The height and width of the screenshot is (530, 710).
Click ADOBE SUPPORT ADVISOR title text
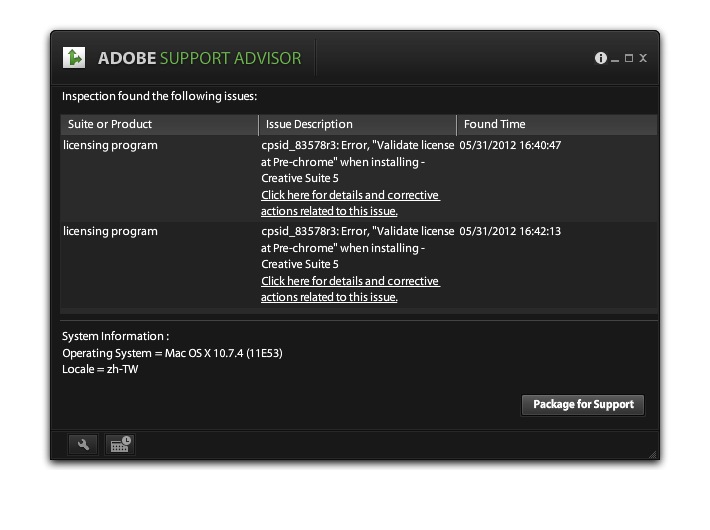200,58
